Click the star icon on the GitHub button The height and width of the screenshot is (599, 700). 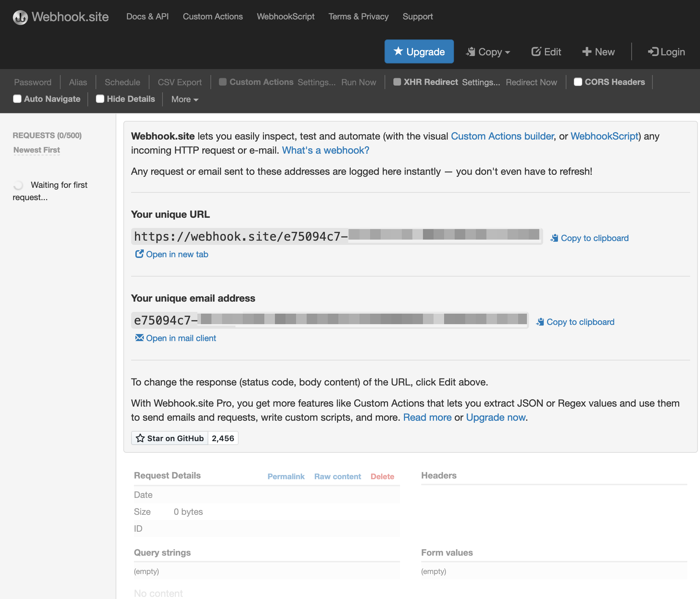click(x=141, y=438)
